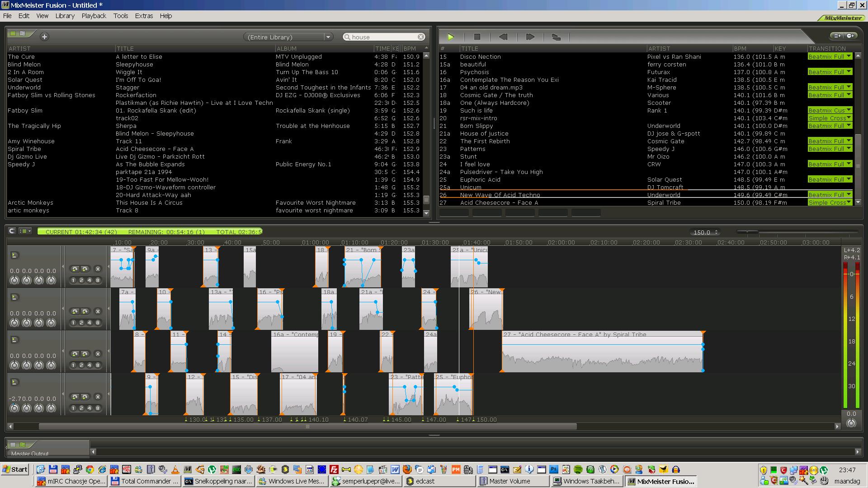
Task: Click the X button on the first track controls
Action: pos(98,269)
